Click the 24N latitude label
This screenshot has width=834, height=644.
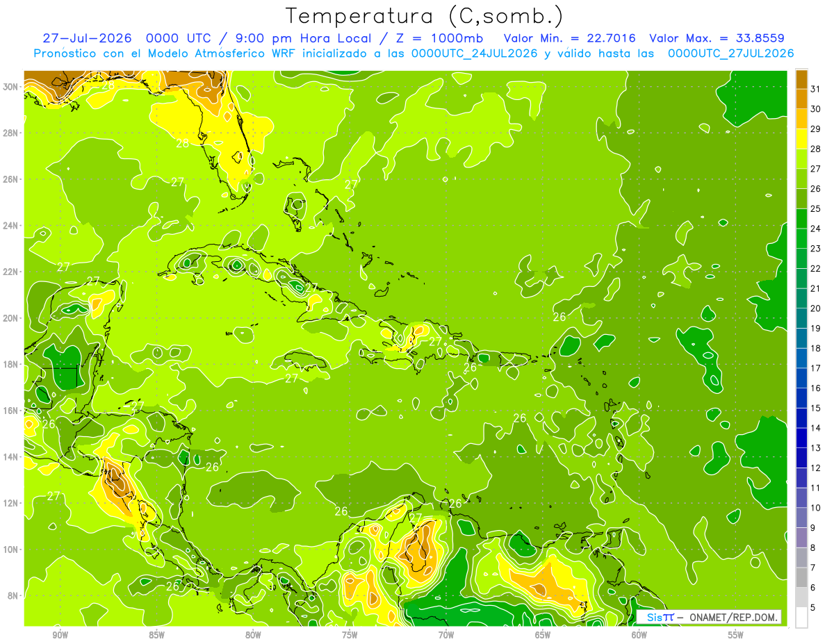pyautogui.click(x=10, y=225)
